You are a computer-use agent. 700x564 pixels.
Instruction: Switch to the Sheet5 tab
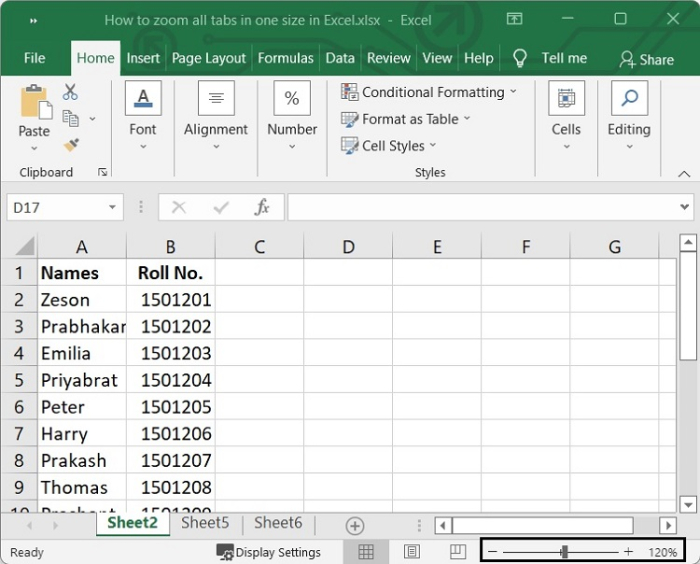pos(205,523)
